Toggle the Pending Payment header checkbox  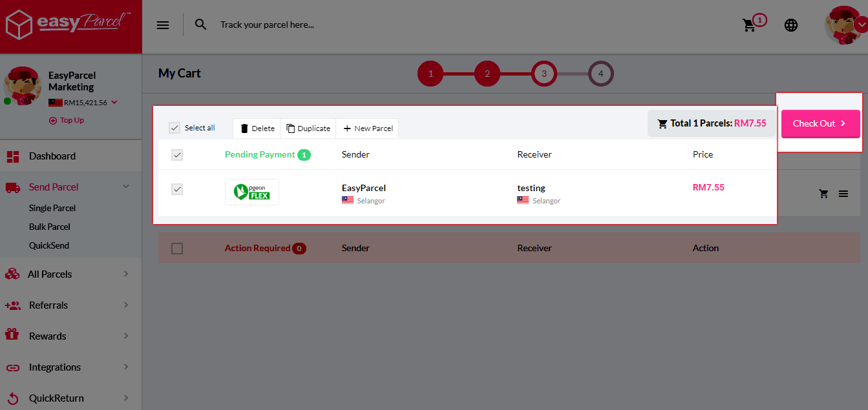(177, 155)
